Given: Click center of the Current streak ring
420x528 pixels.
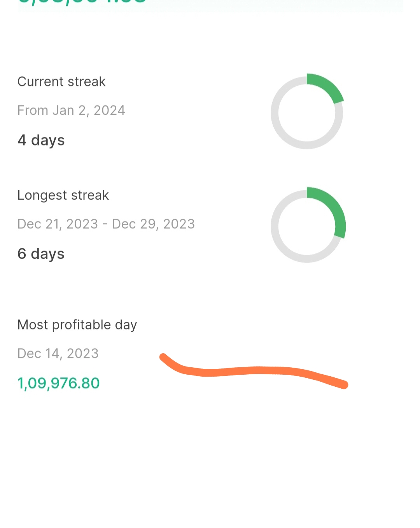Looking at the screenshot, I should pyautogui.click(x=307, y=113).
